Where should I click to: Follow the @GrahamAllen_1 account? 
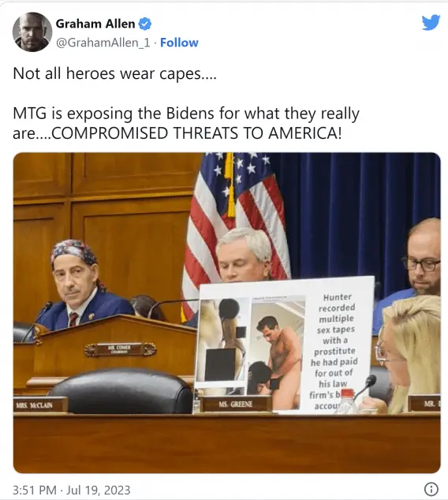(x=179, y=43)
